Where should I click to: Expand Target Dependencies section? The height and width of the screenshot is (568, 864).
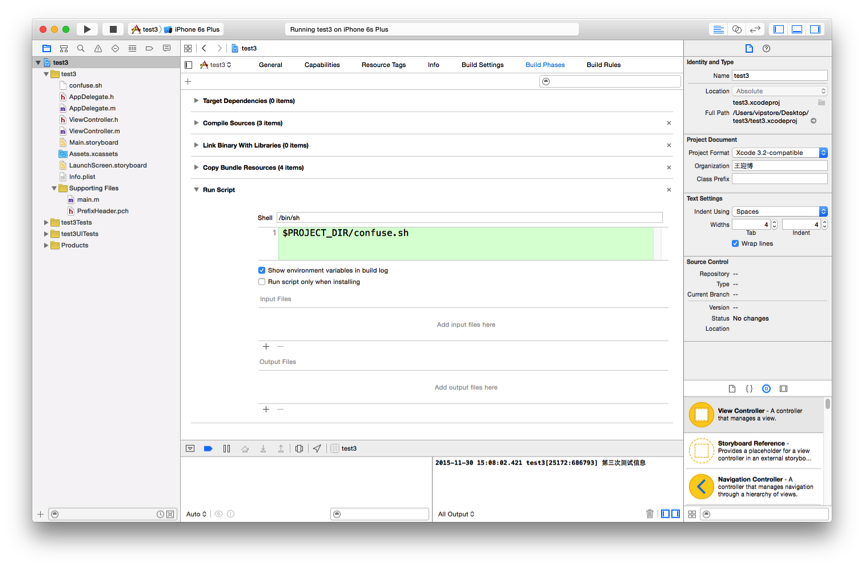[196, 101]
